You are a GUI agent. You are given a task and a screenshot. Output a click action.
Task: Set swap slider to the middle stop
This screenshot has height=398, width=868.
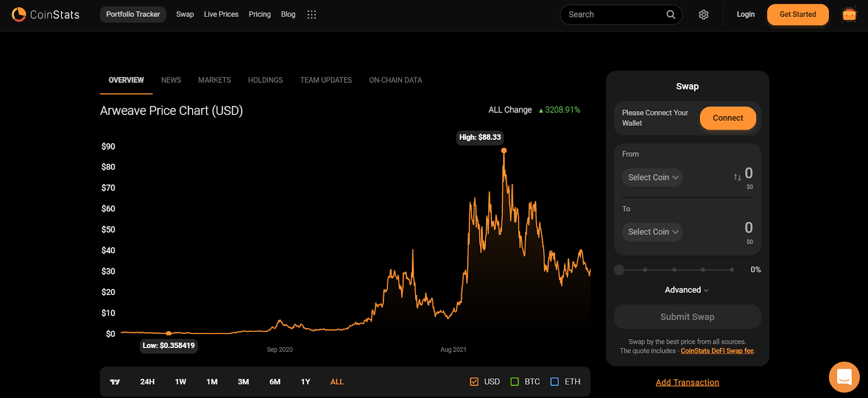674,269
